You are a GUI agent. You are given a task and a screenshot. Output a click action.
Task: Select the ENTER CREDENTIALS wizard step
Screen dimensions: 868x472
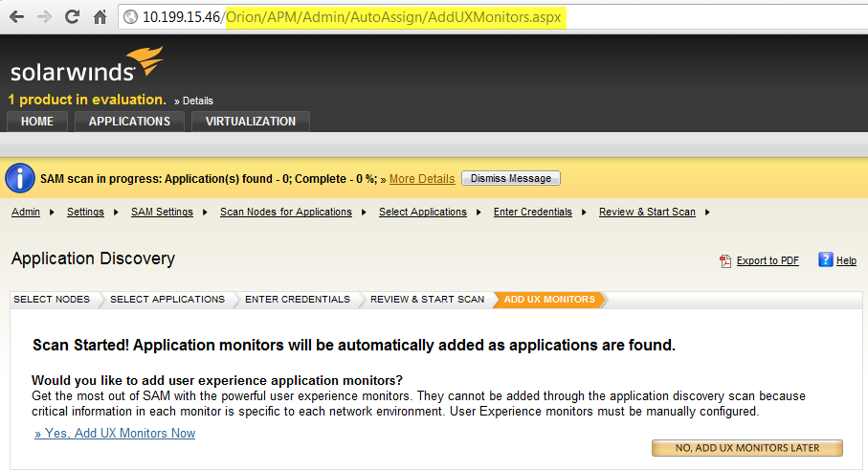pyautogui.click(x=298, y=299)
